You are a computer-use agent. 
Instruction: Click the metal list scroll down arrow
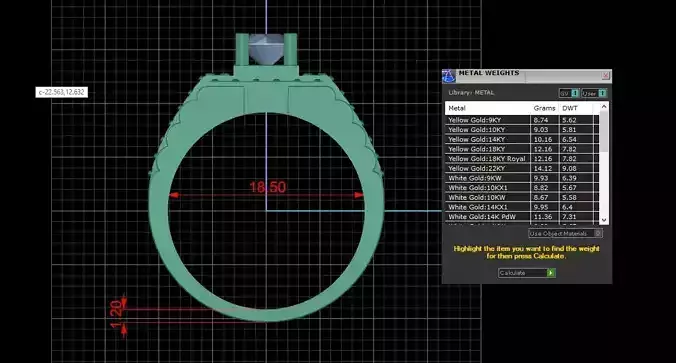pyautogui.click(x=604, y=220)
